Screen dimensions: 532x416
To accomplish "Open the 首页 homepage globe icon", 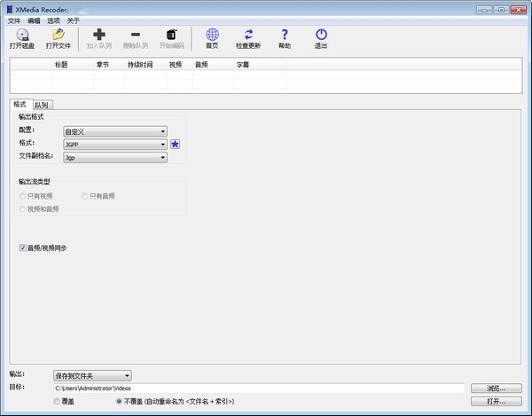I will point(212,35).
